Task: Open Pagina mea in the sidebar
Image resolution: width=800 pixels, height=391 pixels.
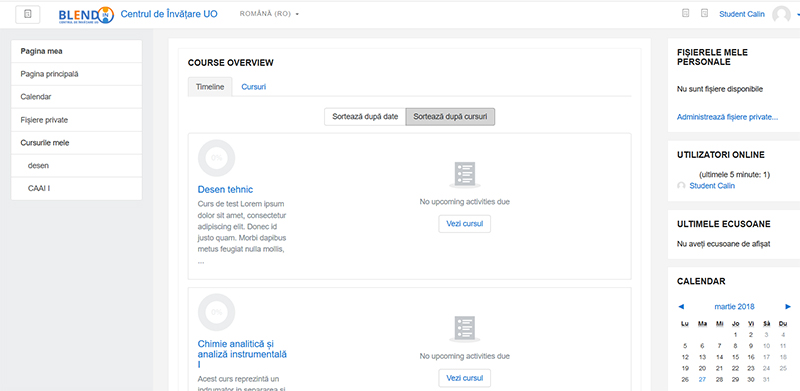Action: tap(77, 51)
